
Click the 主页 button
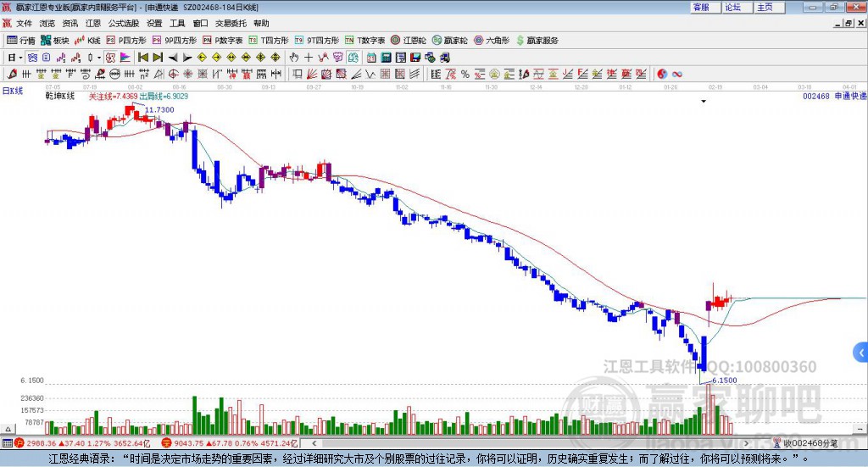pos(770,7)
